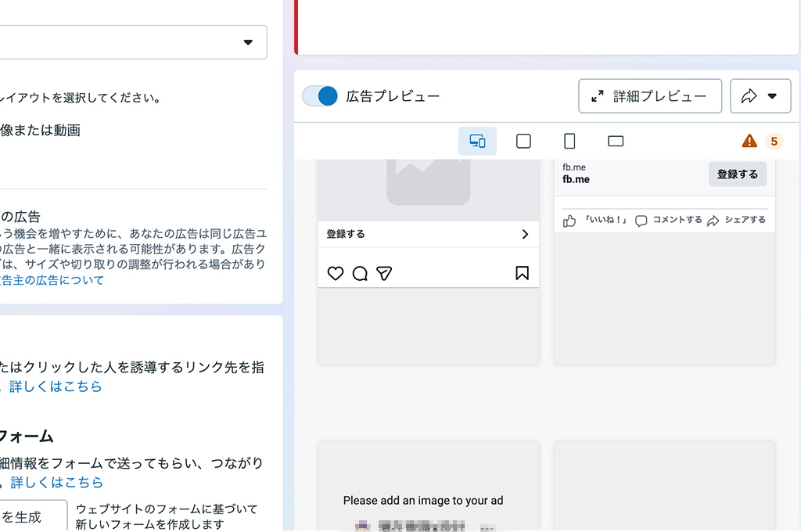The width and height of the screenshot is (801, 532).
Task: Open the 詳細プレビュー expanded preview
Action: [650, 95]
